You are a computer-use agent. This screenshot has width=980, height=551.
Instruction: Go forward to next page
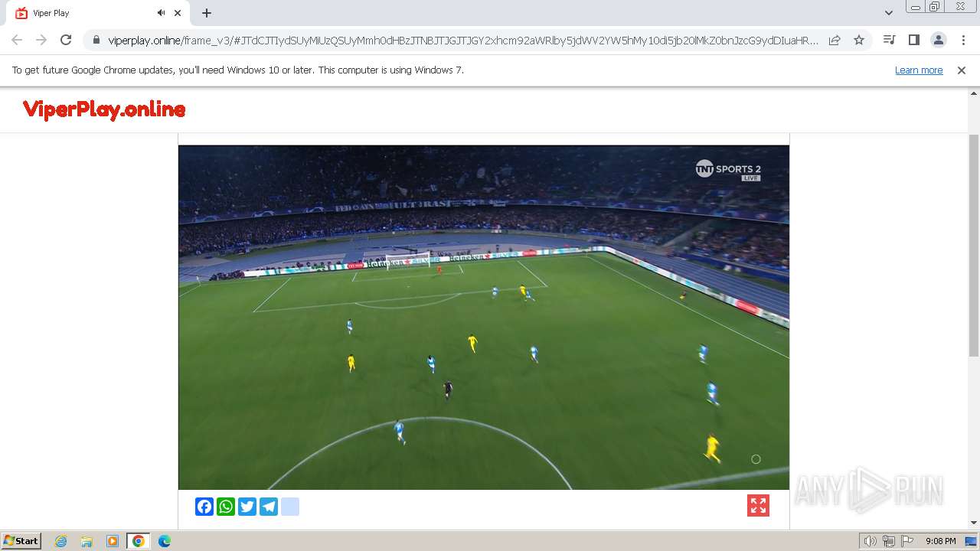(x=41, y=40)
